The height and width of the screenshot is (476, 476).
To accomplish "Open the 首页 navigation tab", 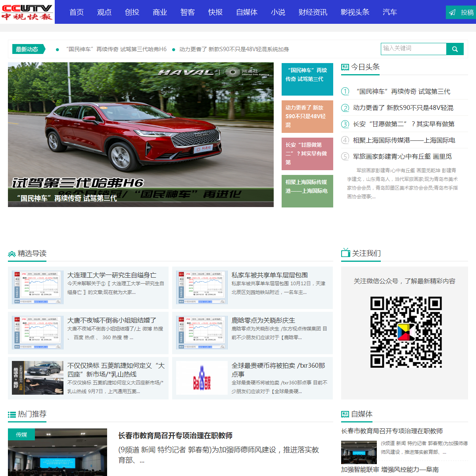I will [x=77, y=12].
